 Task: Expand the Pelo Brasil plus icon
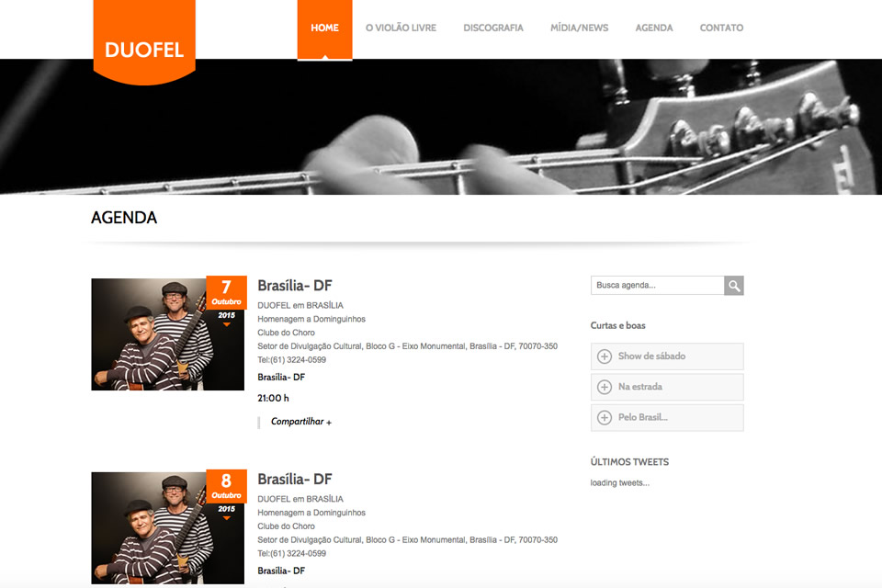coord(605,417)
